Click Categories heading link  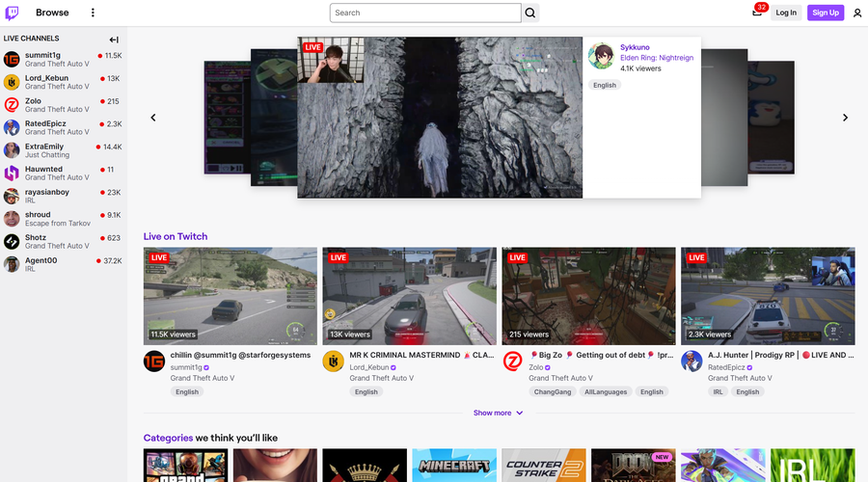tap(168, 438)
